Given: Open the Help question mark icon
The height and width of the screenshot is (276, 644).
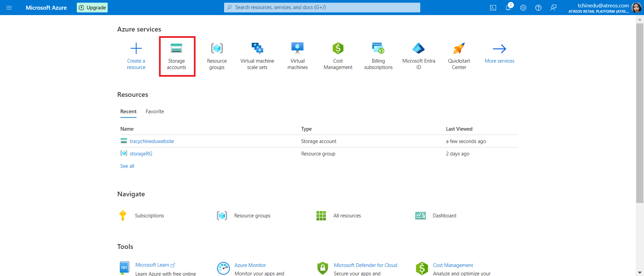Looking at the screenshot, I should click(x=538, y=8).
